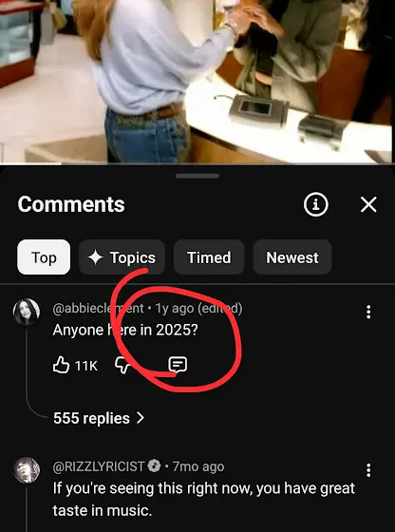Open more options for @RIZZLYRICIST comment
Image resolution: width=395 pixels, height=532 pixels.
click(x=368, y=470)
